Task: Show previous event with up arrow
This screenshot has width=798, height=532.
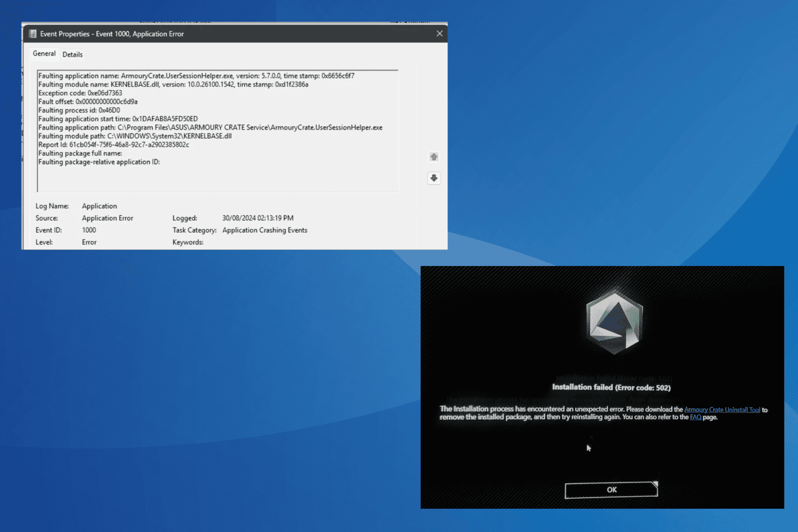Action: 434,157
